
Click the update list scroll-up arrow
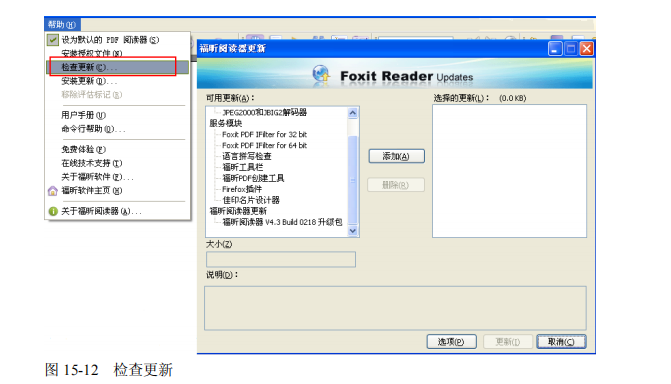tap(353, 113)
